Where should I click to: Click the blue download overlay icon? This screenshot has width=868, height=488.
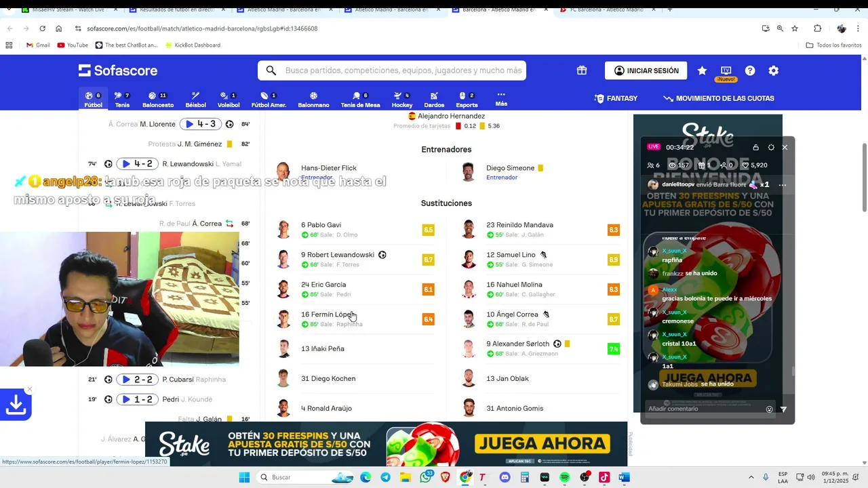tap(16, 405)
